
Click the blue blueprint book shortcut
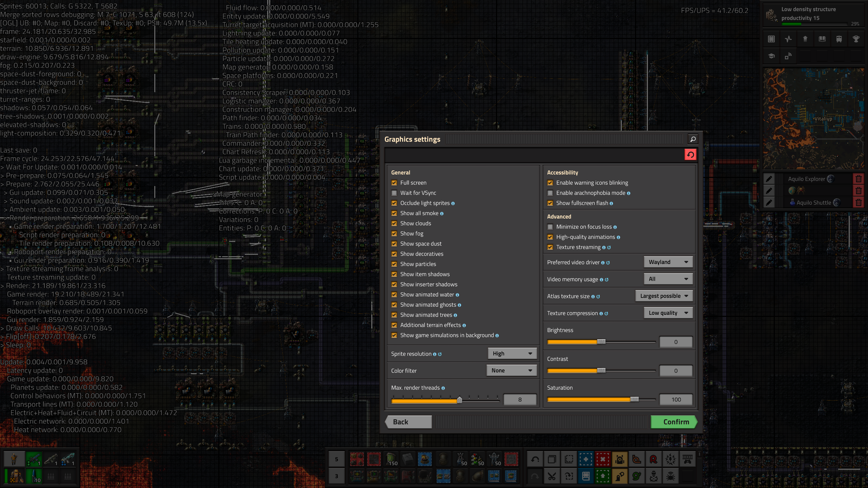586,476
